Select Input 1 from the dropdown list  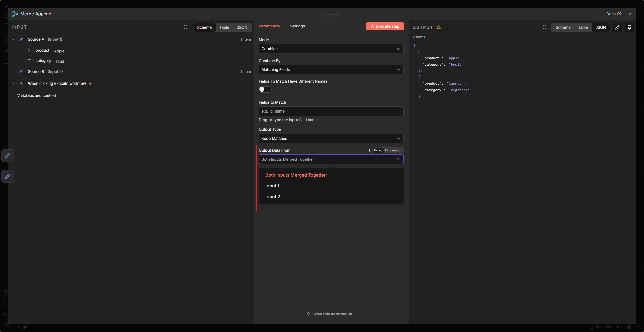point(272,186)
